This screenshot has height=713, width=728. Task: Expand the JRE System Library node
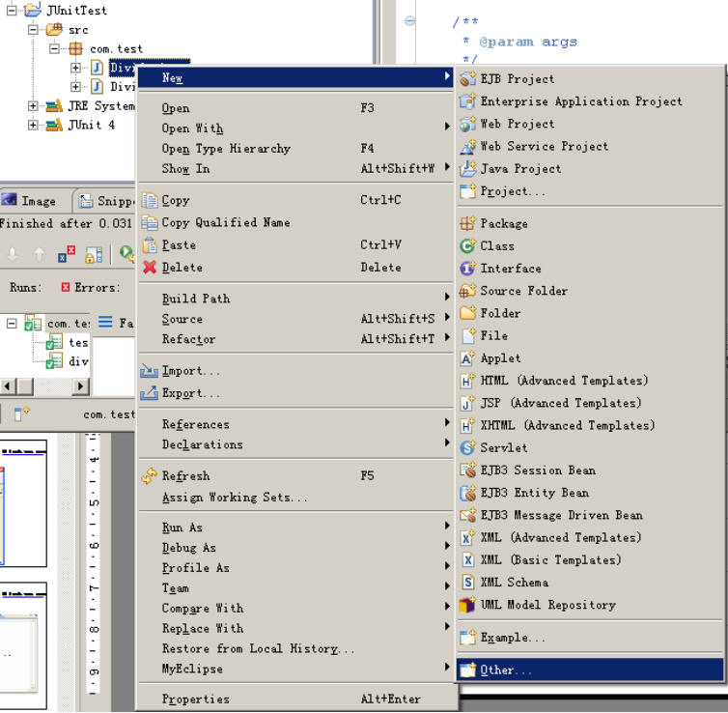coord(33,106)
